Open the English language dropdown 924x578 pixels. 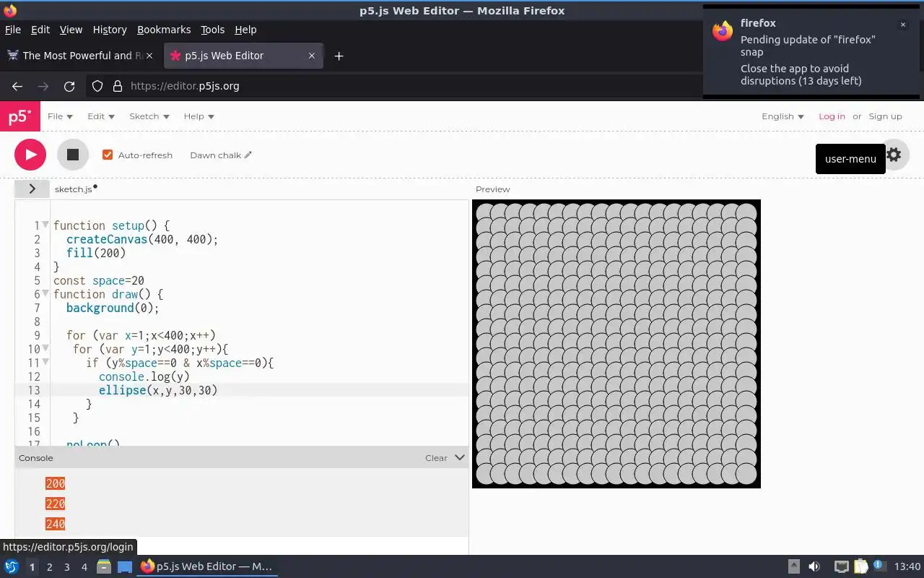pos(783,116)
